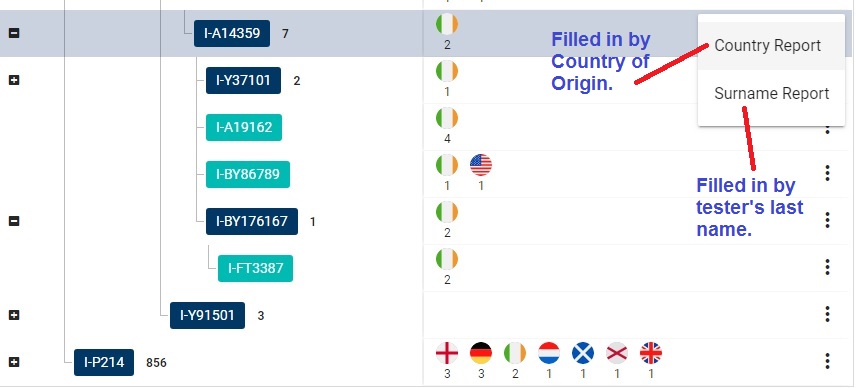Viewport: 856px width, 388px height.
Task: Click the Northern Ireland flag in I-P214 row
Action: (x=616, y=354)
